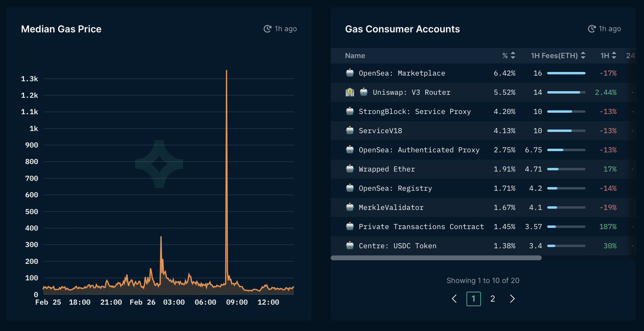
Task: Open OpenSea: Authenticated Proxy account name
Action: tap(419, 150)
